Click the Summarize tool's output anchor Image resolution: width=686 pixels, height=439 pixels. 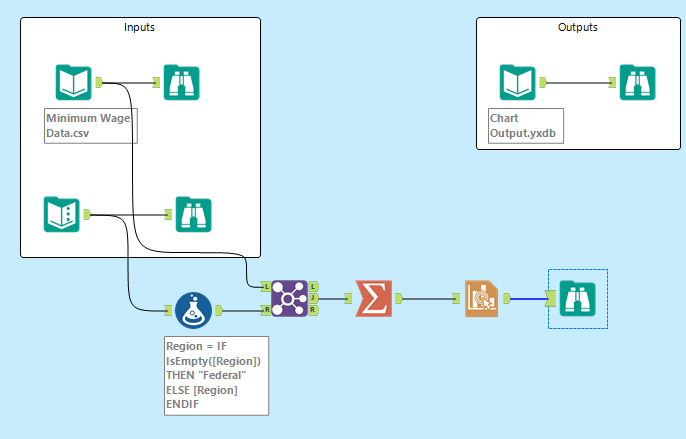pos(399,299)
